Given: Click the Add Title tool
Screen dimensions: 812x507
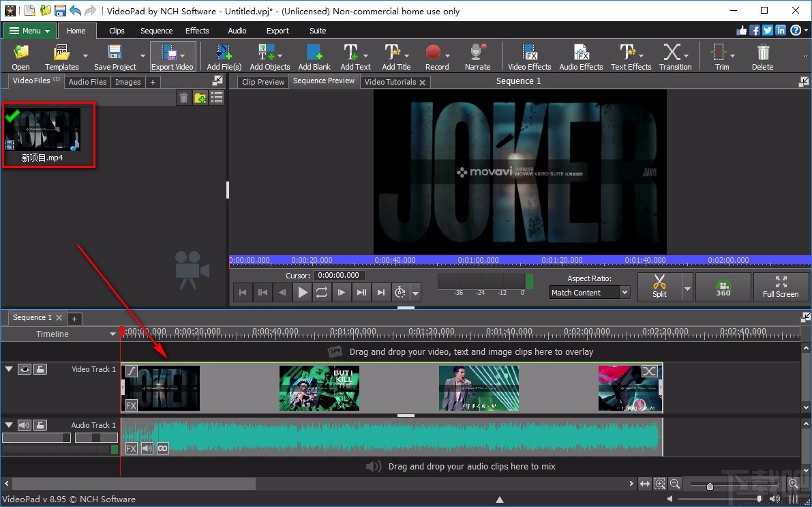Looking at the screenshot, I should coord(394,56).
